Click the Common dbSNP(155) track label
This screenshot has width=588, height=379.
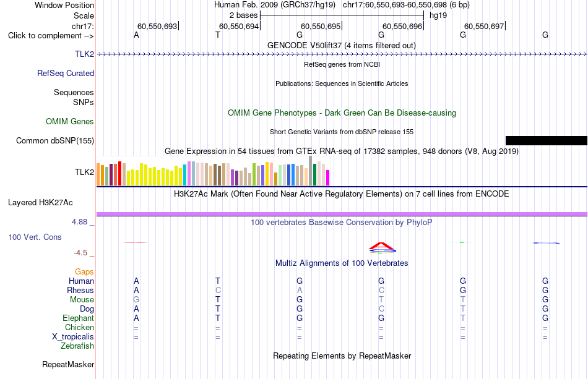pos(55,140)
